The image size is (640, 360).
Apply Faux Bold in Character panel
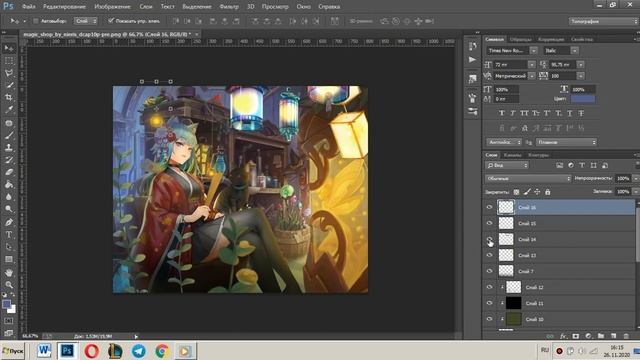(x=502, y=113)
